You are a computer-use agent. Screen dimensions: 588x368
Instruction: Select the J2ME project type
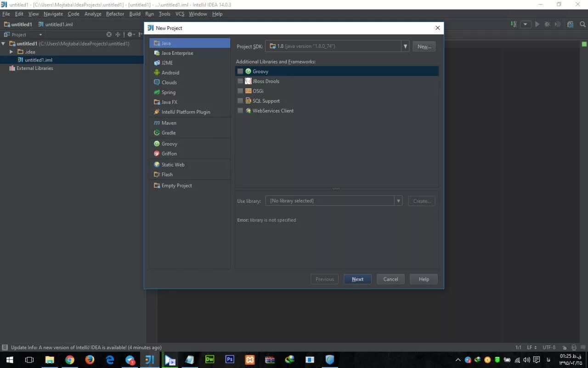point(190,63)
